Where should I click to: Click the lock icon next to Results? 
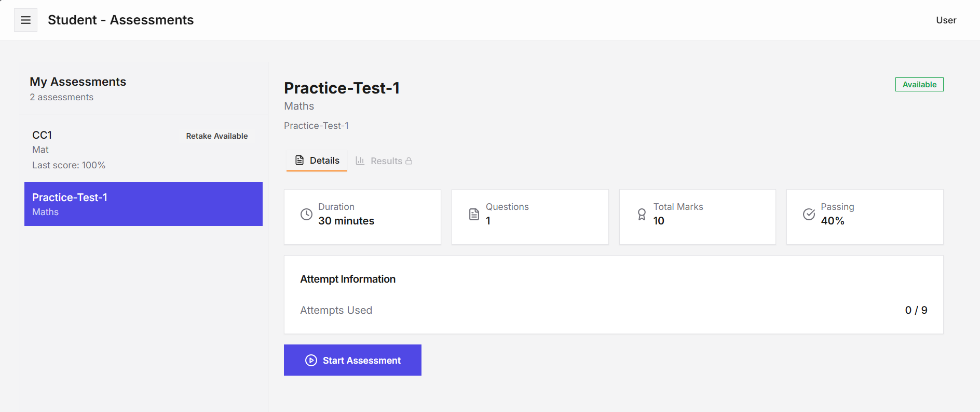click(409, 161)
